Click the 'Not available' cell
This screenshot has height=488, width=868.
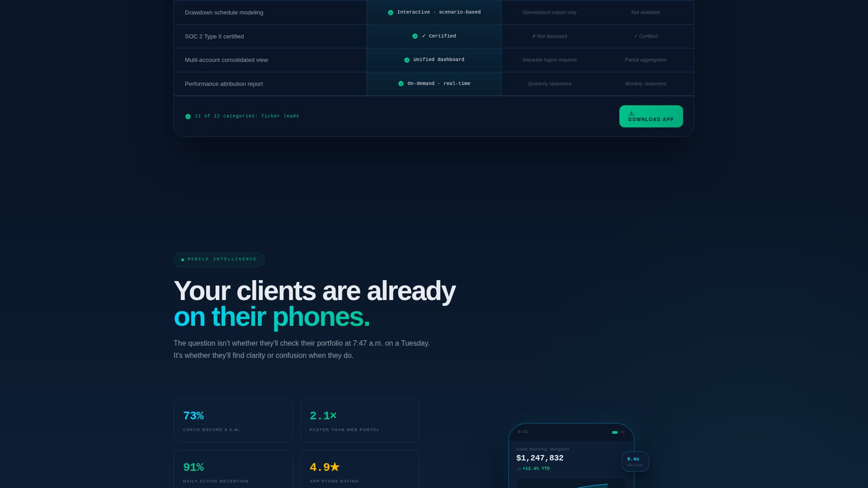click(646, 13)
